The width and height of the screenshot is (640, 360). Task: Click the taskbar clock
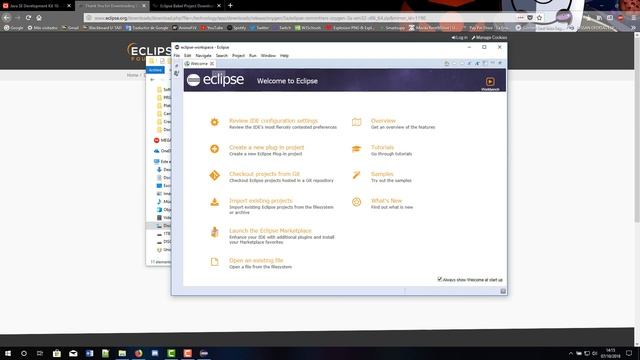(x=611, y=353)
